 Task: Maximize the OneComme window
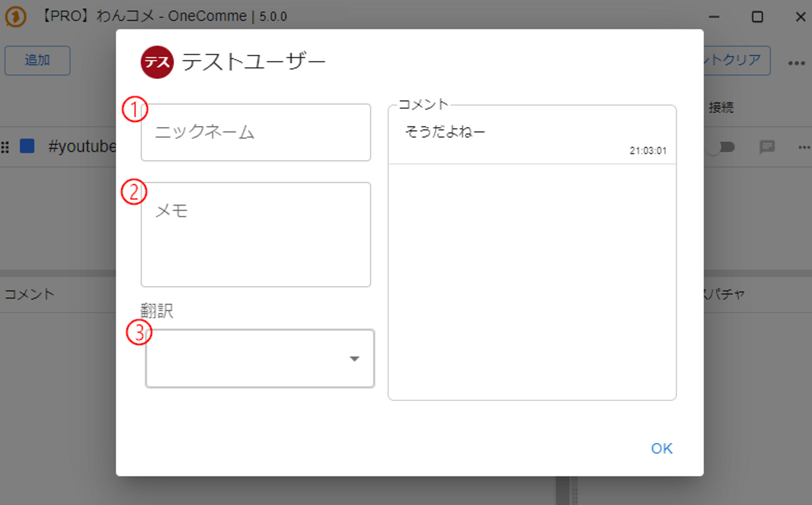(x=757, y=17)
